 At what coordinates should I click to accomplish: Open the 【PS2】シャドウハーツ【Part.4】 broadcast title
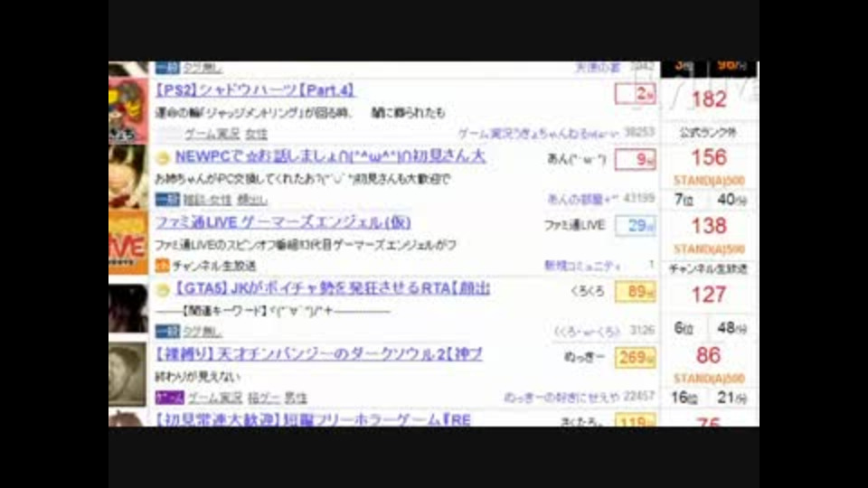(255, 90)
